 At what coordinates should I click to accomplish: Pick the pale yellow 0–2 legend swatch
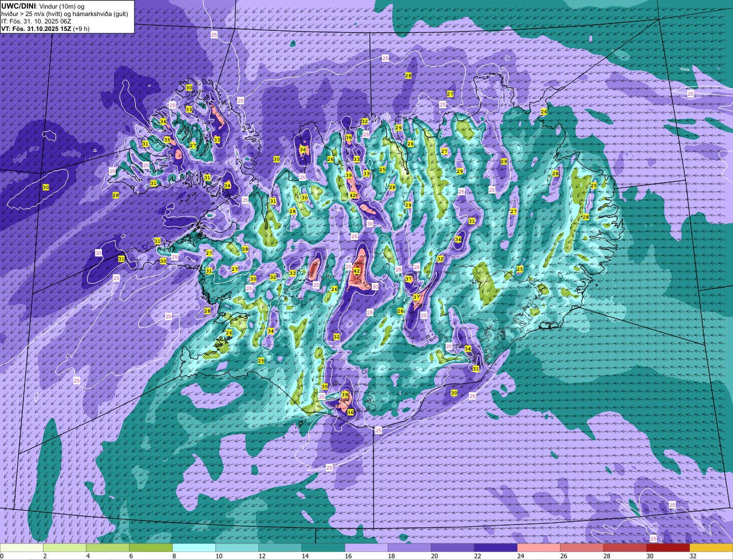tap(22, 547)
